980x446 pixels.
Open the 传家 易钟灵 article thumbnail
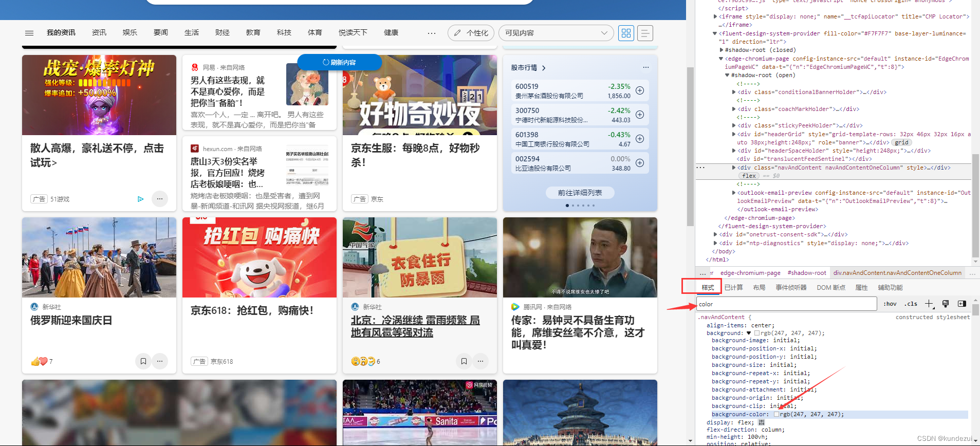580,257
